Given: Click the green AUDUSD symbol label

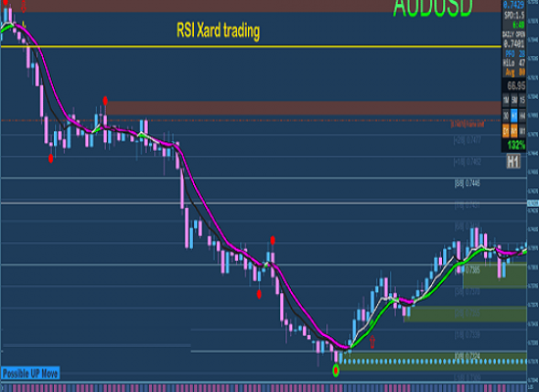Looking at the screenshot, I should click(433, 8).
